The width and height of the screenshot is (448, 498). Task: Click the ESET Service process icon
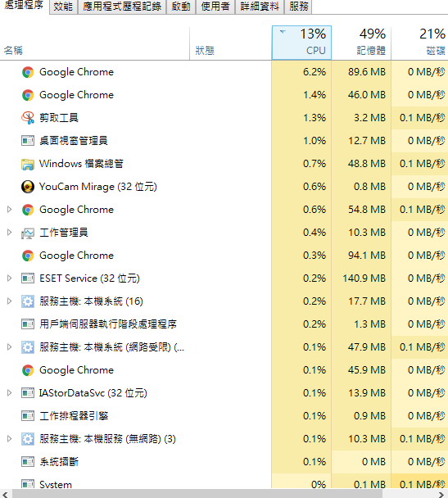pos(28,278)
